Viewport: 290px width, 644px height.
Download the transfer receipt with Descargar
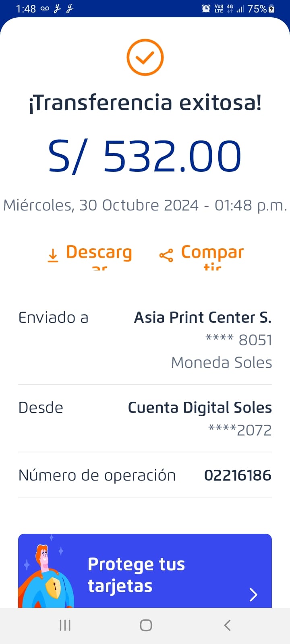pos(99,253)
